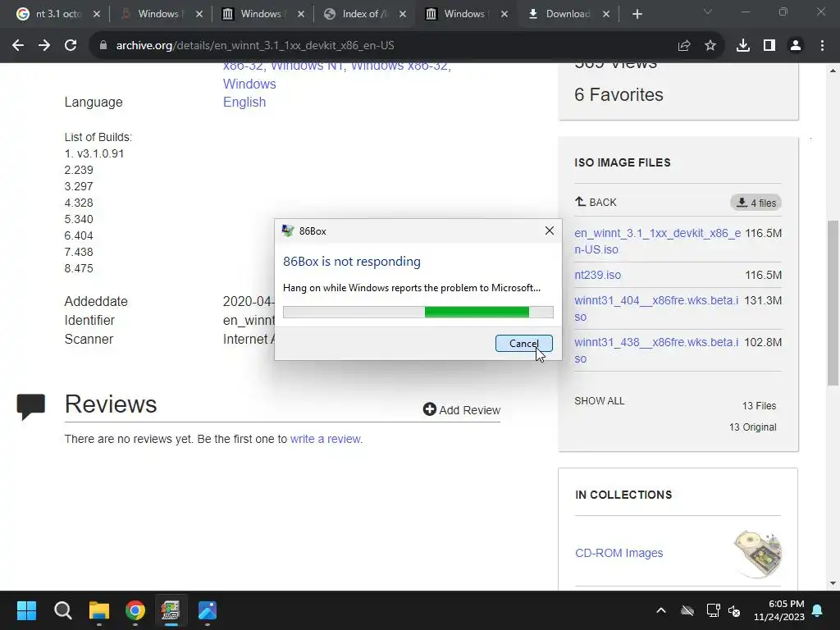Toggle Chrome side panel
840x630 pixels.
769,46
